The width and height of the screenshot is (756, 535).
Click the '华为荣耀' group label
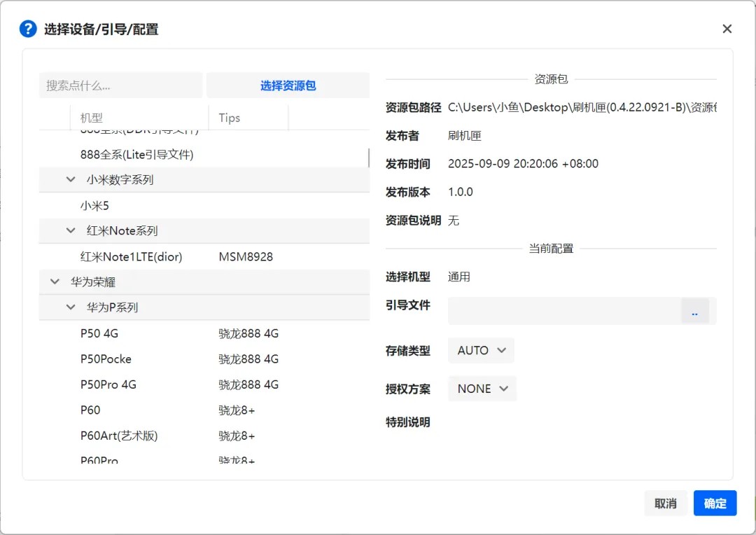pos(93,282)
